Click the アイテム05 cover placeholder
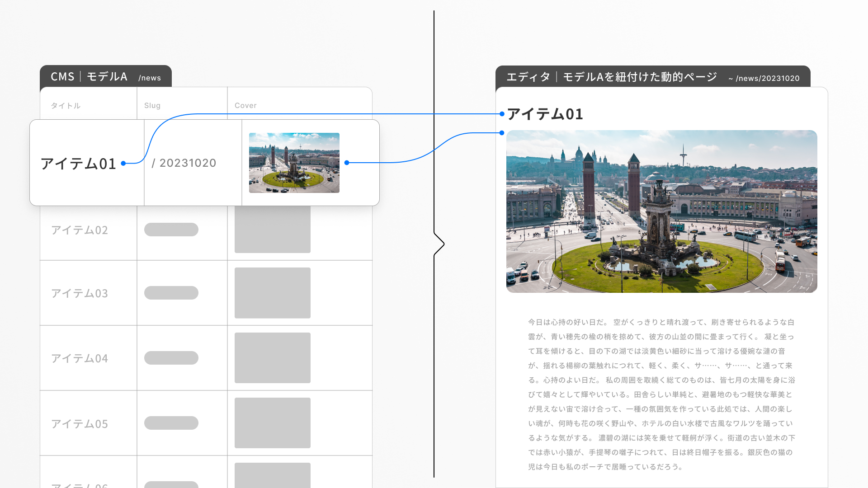The height and width of the screenshot is (488, 868). tap(273, 423)
